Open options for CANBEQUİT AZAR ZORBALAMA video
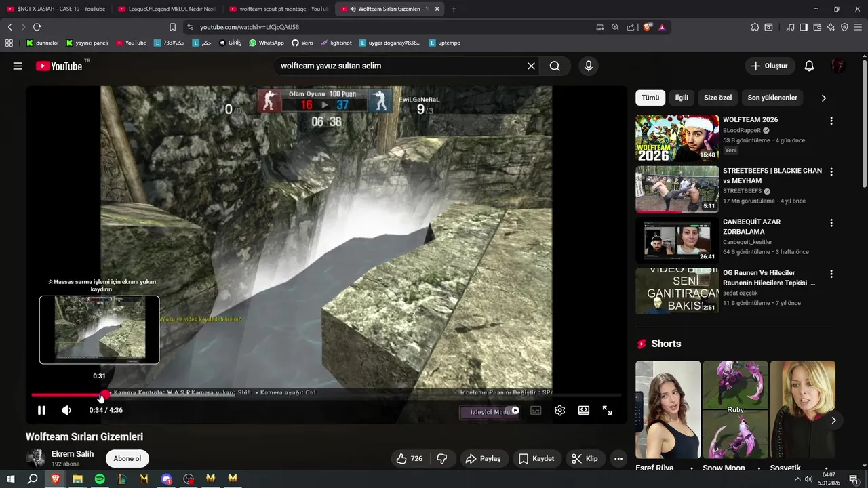868x488 pixels. click(831, 223)
